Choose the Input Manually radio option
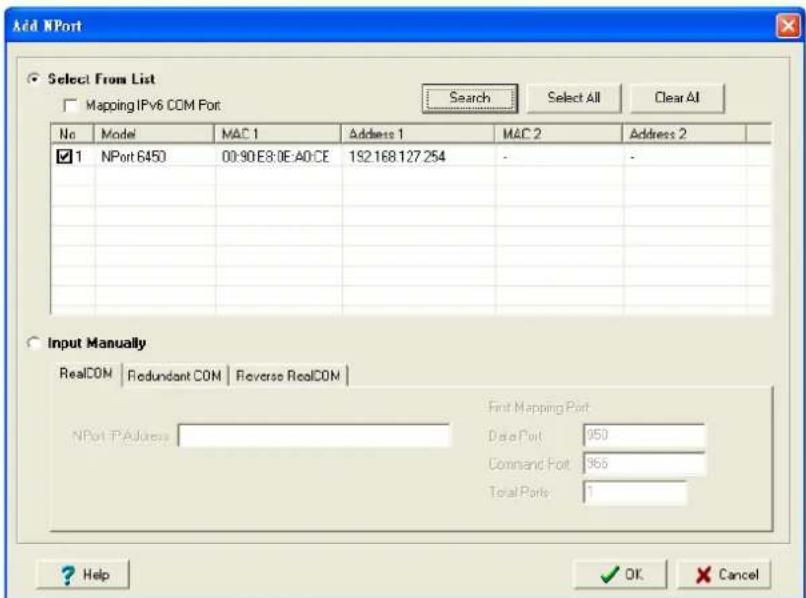 pos(34,343)
